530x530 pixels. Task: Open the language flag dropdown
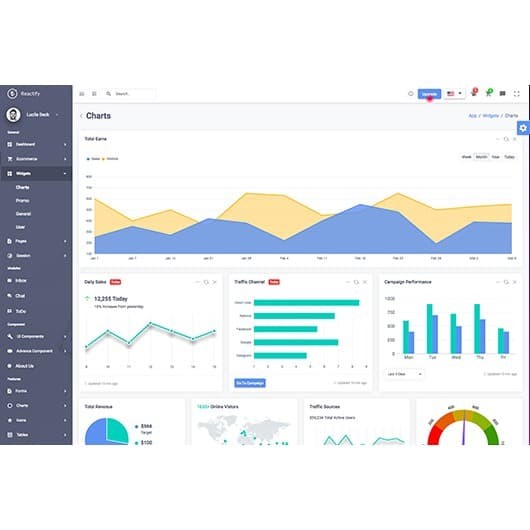[454, 94]
